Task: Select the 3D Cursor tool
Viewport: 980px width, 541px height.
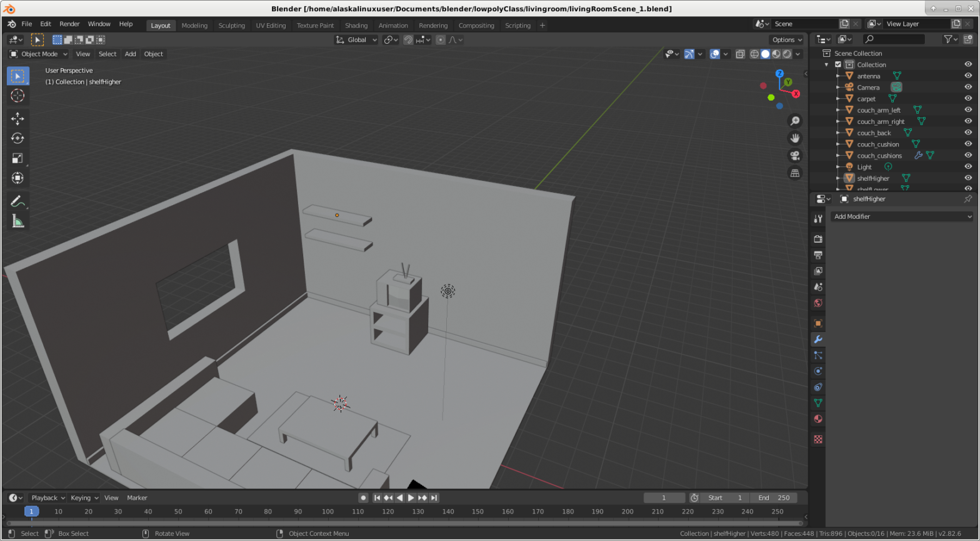Action: pyautogui.click(x=17, y=96)
